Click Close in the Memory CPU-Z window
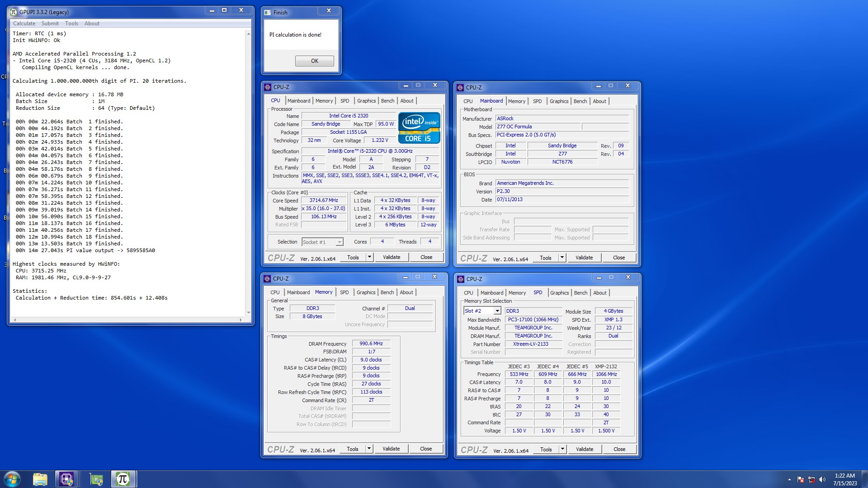The width and height of the screenshot is (868, 488). point(426,449)
